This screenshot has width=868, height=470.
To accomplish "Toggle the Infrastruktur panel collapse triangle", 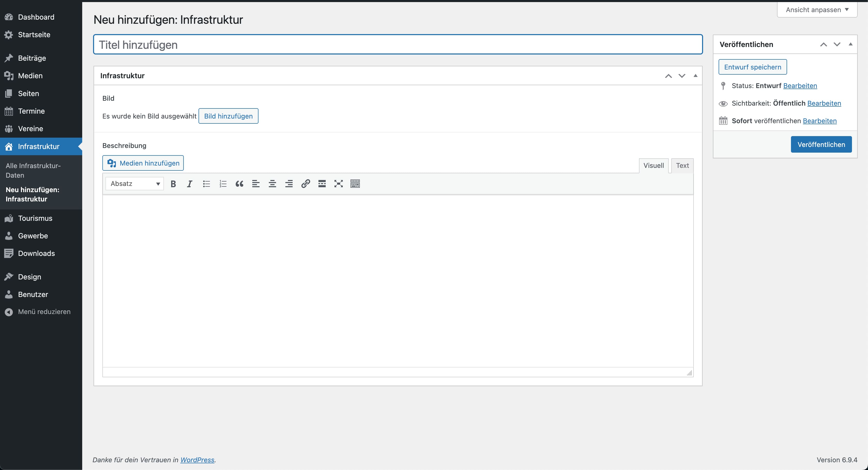I will click(x=695, y=76).
